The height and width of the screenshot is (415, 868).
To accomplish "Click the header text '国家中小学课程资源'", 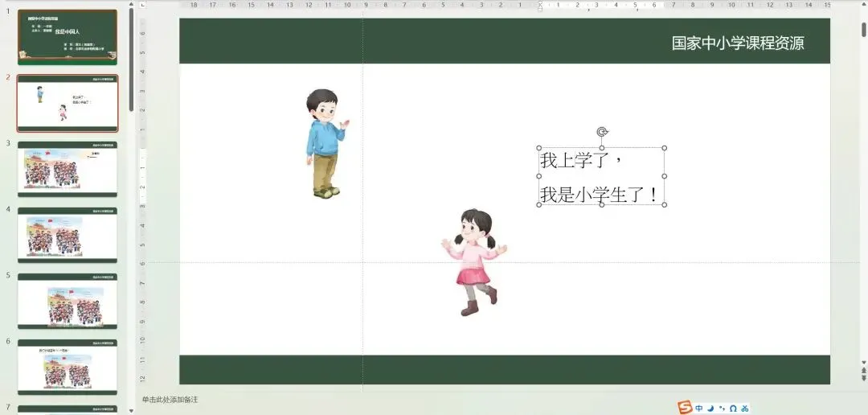I will [738, 43].
